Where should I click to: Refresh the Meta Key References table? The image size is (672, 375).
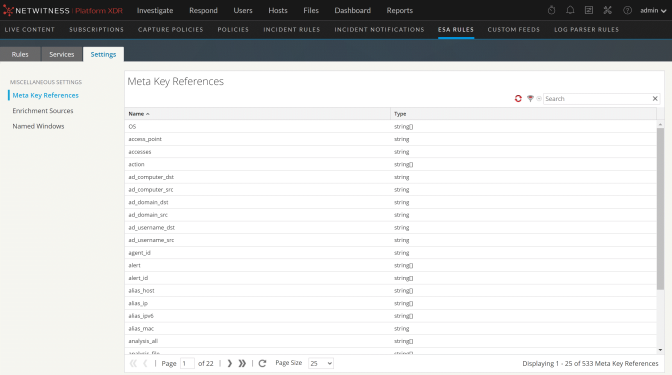click(x=262, y=363)
